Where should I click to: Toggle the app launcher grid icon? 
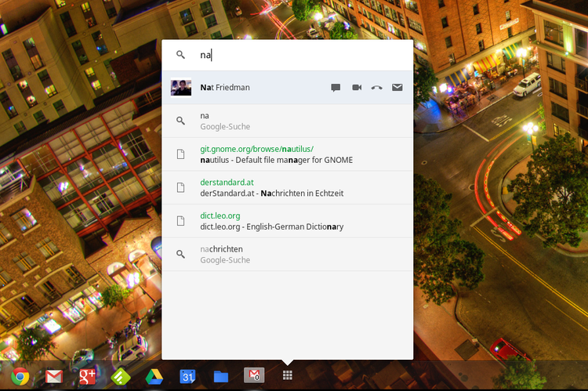tap(288, 375)
